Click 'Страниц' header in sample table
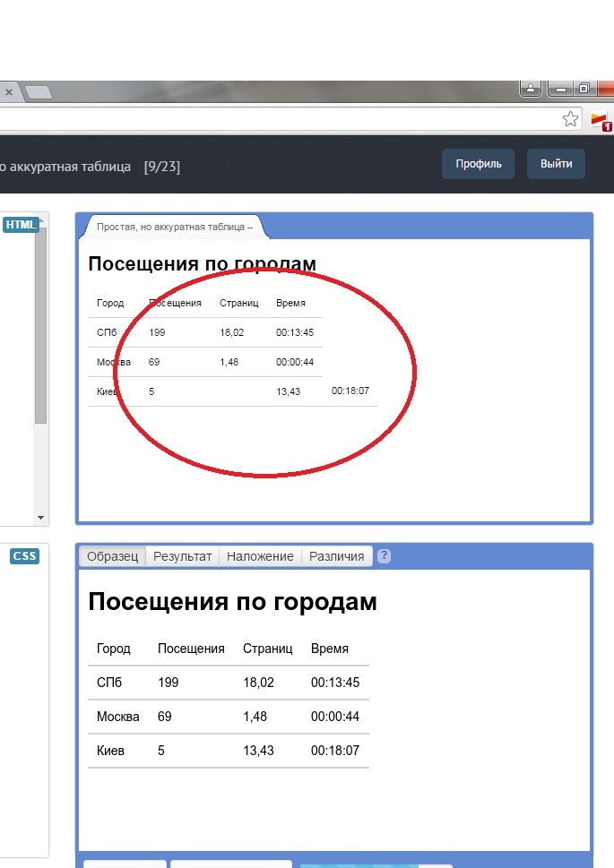This screenshot has height=868, width=614. pyautogui.click(x=268, y=649)
